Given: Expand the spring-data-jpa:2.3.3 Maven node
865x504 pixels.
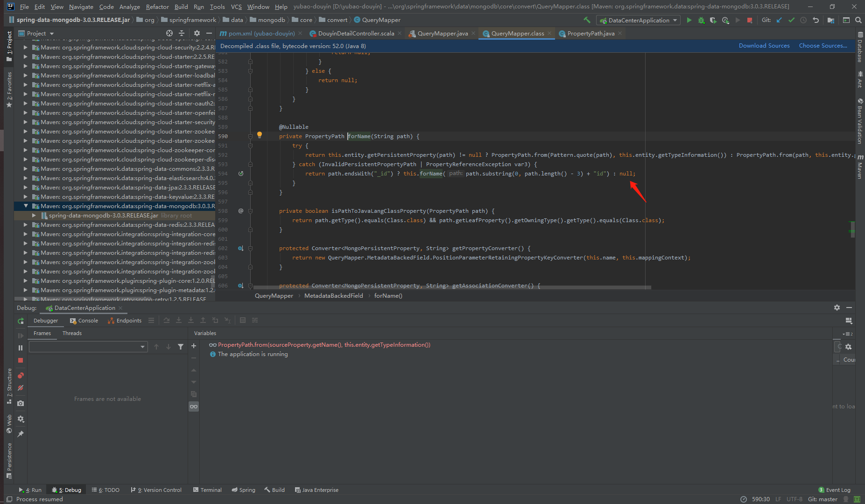Looking at the screenshot, I should (26, 187).
